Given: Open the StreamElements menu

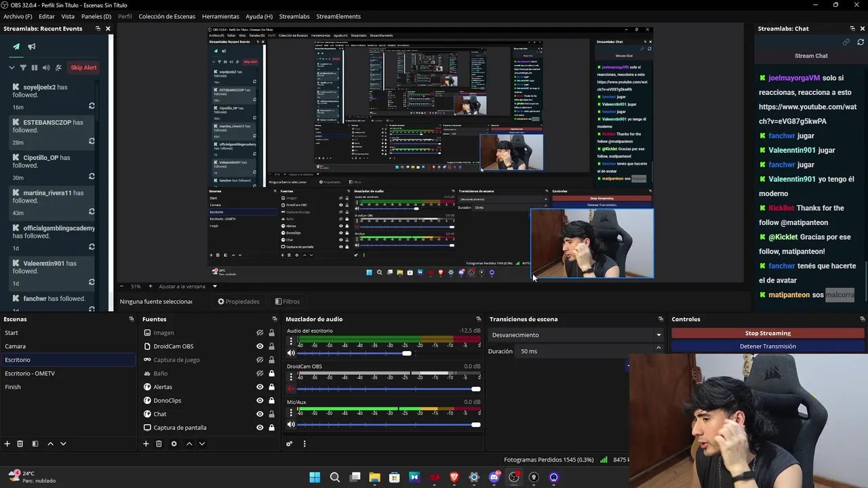Looking at the screenshot, I should [338, 16].
